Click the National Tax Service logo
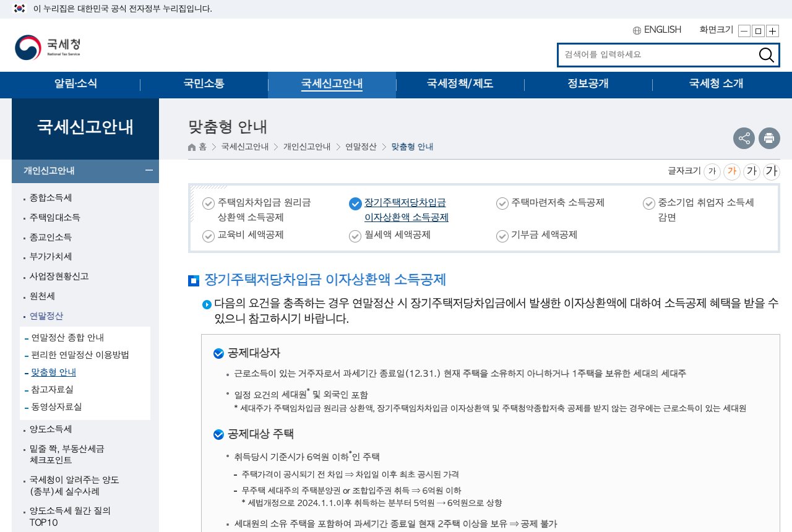792x532 pixels. [x=48, y=48]
